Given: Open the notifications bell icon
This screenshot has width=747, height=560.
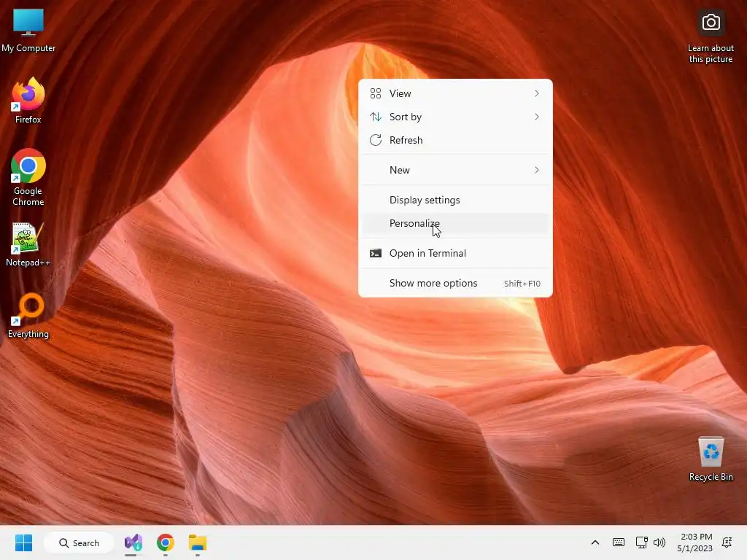Looking at the screenshot, I should (727, 542).
